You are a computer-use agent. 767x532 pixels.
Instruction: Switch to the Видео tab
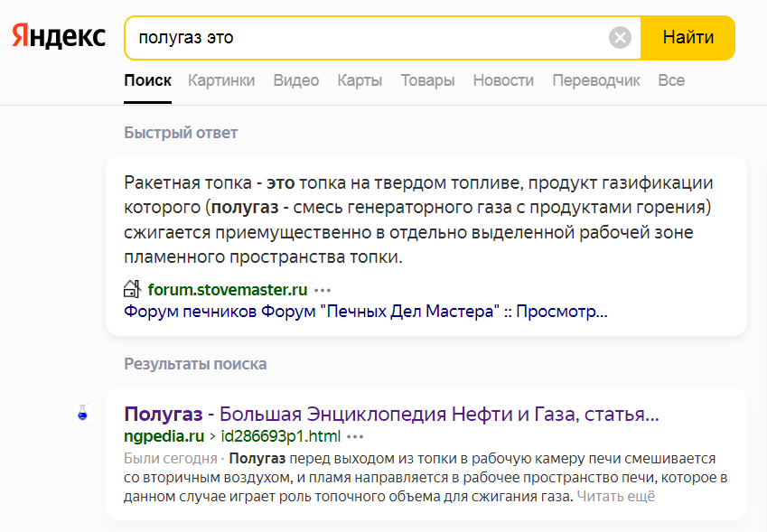296,80
